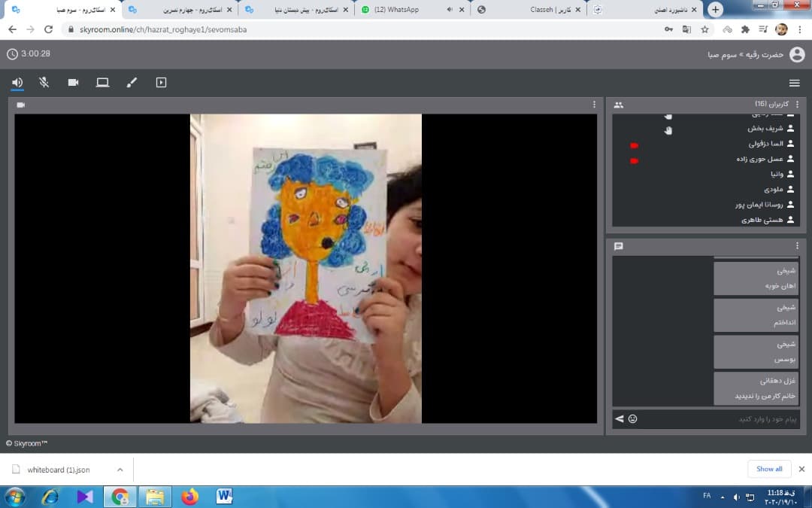812x508 pixels.
Task: Reload the page with the refresh button
Action: point(49,29)
